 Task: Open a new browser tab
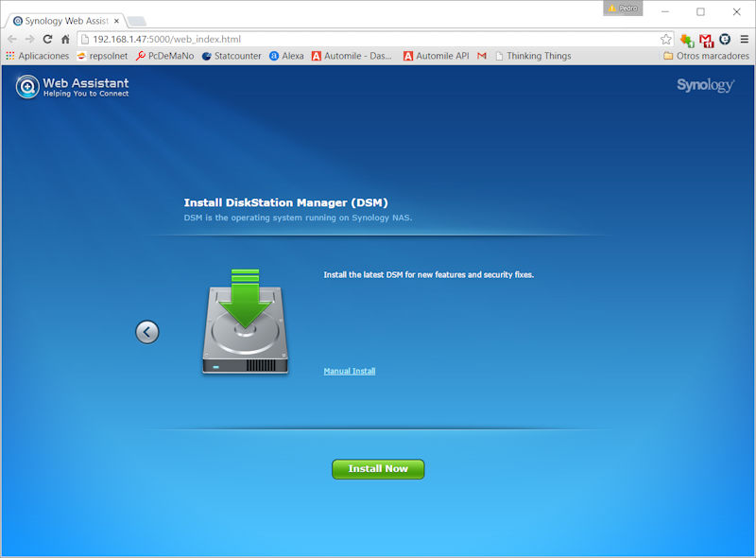coord(136,21)
